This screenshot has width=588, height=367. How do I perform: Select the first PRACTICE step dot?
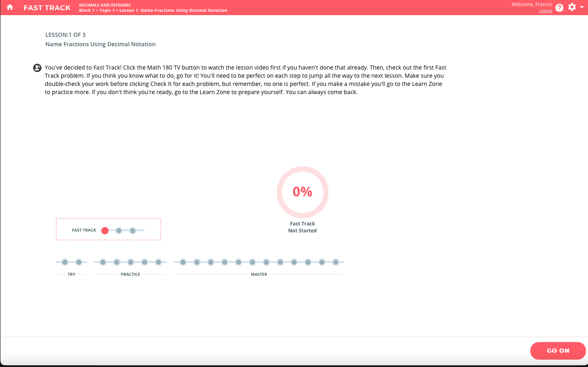coord(103,262)
